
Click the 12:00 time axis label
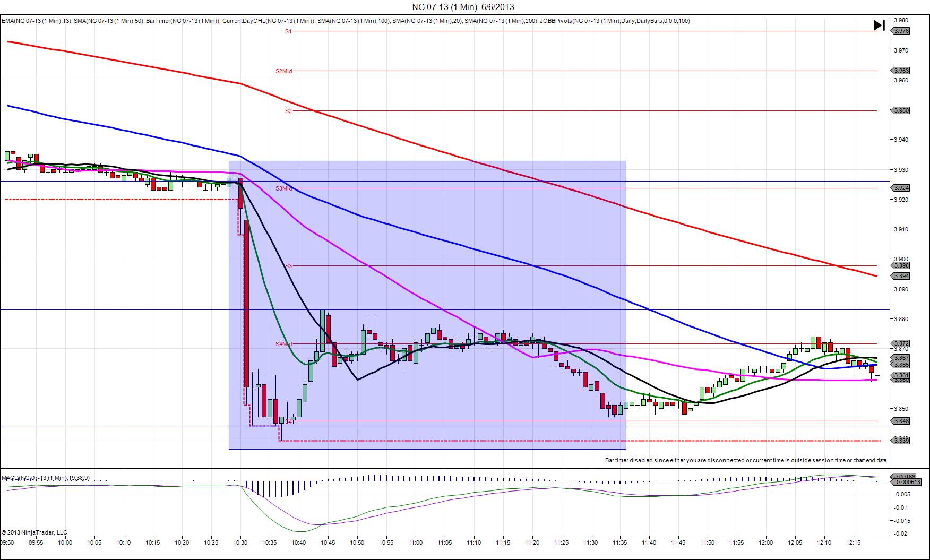pos(766,542)
